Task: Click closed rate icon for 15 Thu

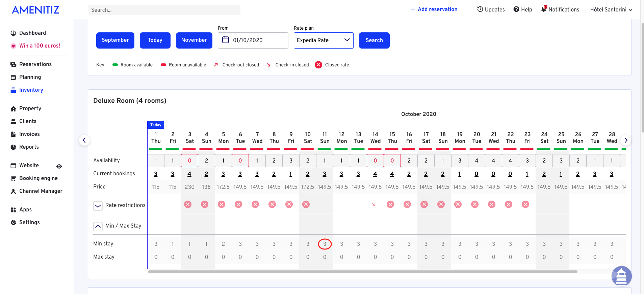Action: click(390, 204)
